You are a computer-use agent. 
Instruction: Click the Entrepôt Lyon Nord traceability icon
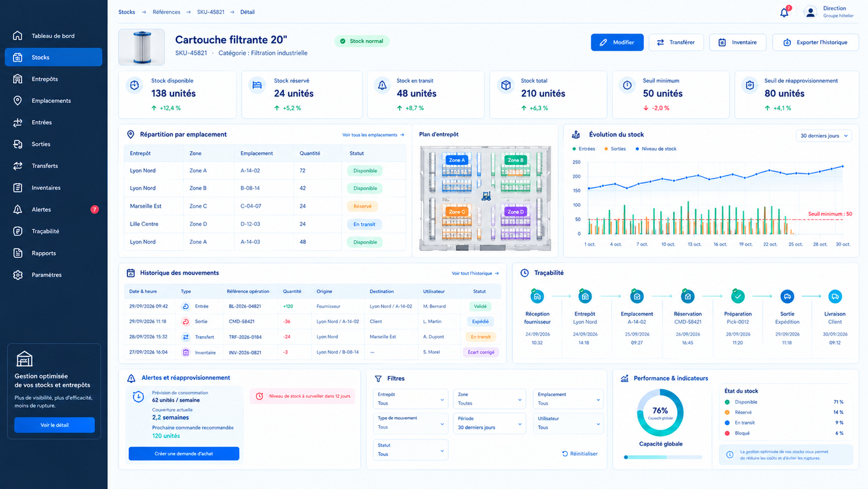point(585,297)
